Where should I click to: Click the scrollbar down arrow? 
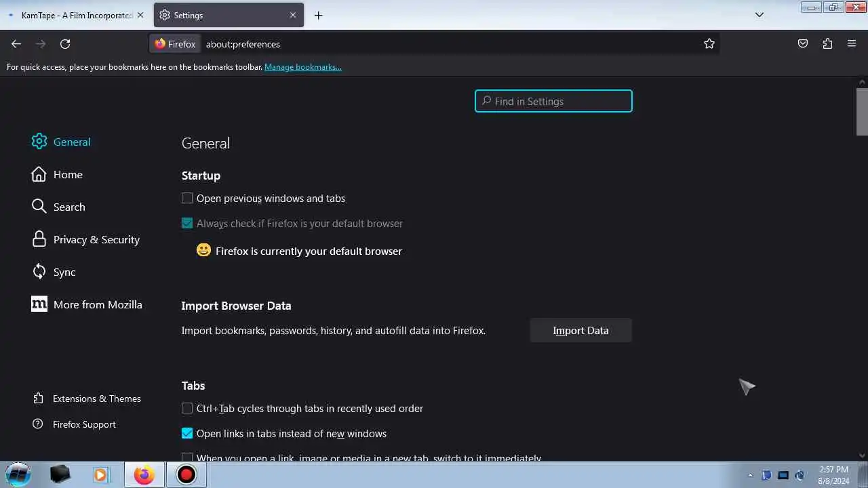pos(862,455)
